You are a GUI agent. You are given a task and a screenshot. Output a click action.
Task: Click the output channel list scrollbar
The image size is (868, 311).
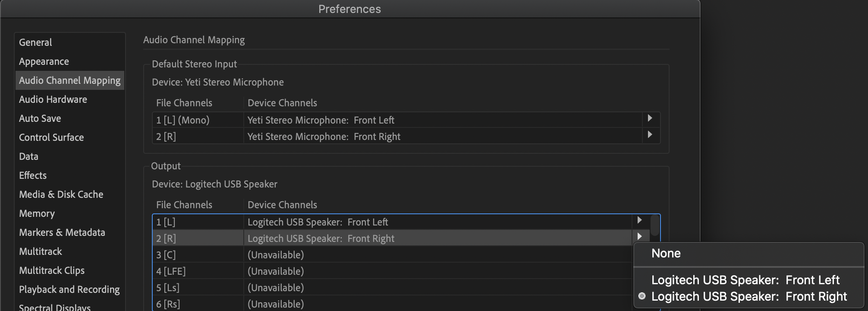tap(655, 225)
